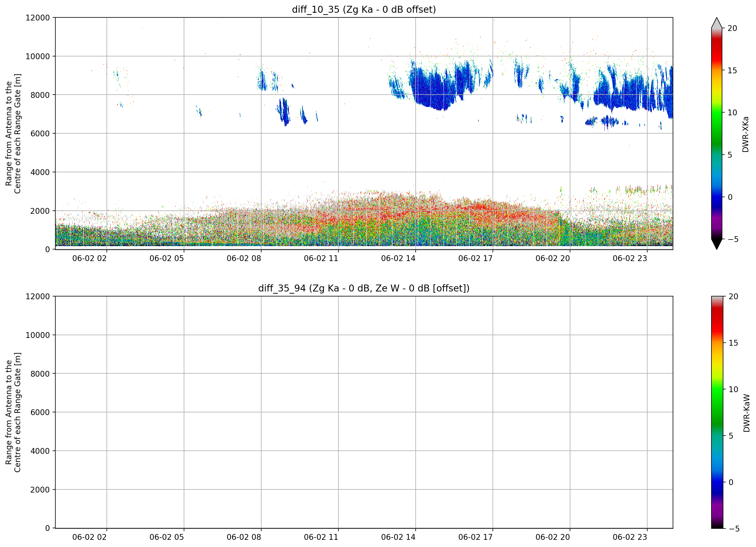Click the diff_35_94 plot title

(364, 288)
